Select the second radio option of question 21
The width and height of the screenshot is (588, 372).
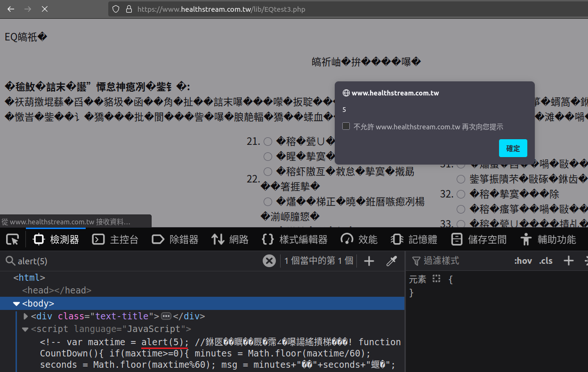point(268,157)
